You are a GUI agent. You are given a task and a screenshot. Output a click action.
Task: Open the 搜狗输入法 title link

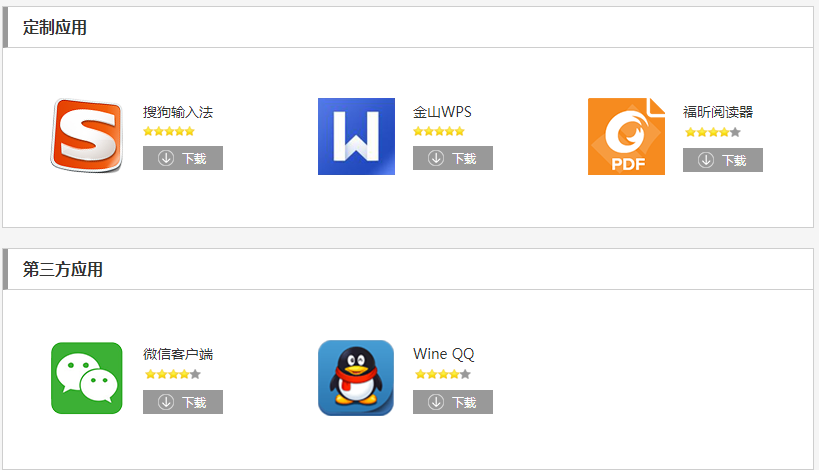(178, 112)
